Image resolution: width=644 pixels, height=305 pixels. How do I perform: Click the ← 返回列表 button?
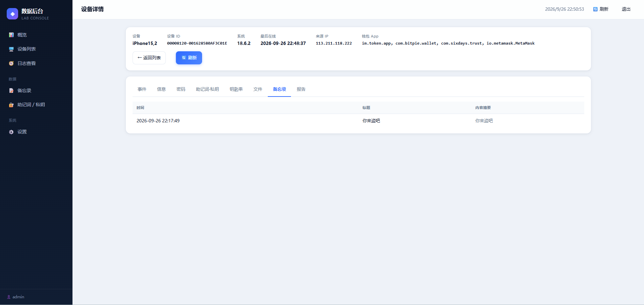149,58
